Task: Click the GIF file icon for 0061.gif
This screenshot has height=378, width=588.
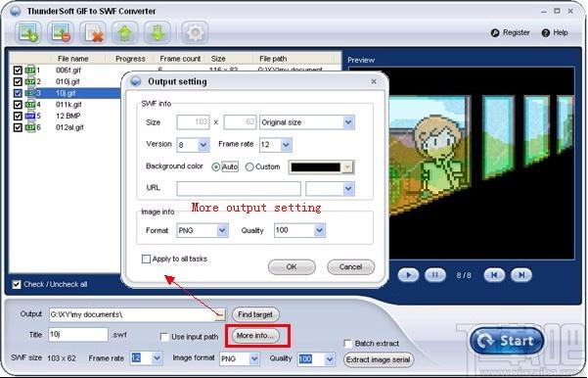Action: tap(30, 71)
